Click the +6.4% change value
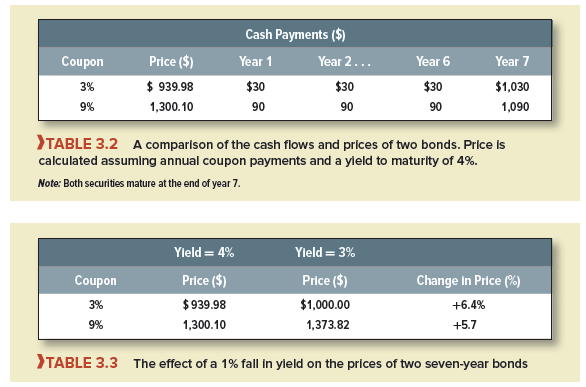The height and width of the screenshot is (387, 586). (x=469, y=305)
